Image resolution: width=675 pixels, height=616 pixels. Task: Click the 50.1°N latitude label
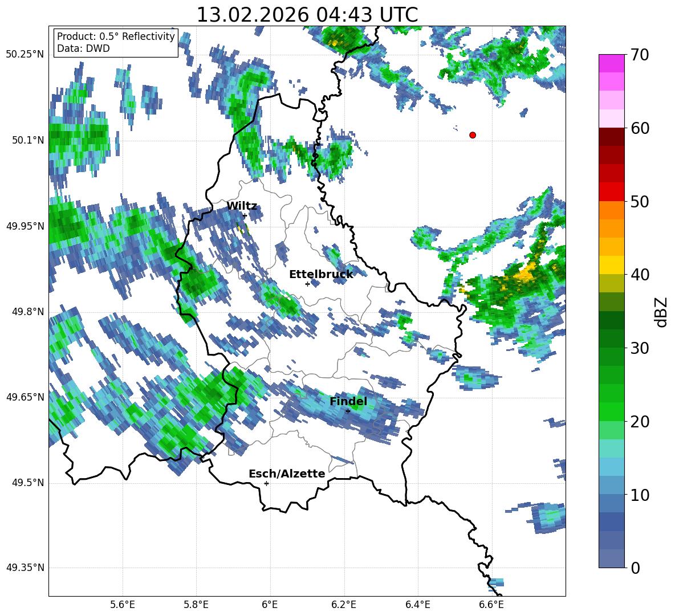[x=29, y=140]
